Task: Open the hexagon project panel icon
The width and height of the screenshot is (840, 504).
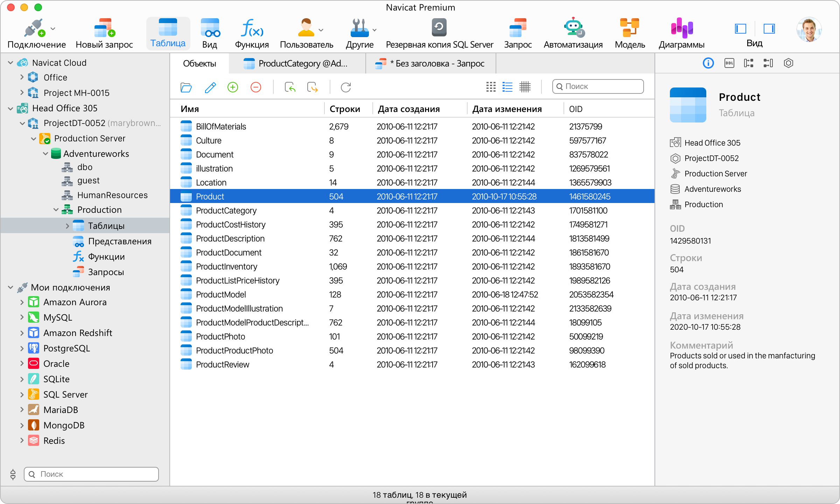Action: coord(789,63)
